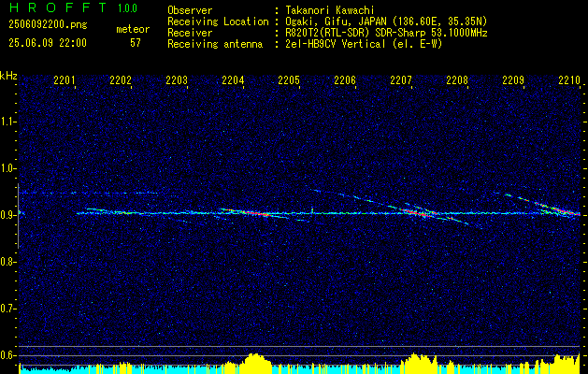Click the yellow signal-level hump below 2204

tap(256, 363)
